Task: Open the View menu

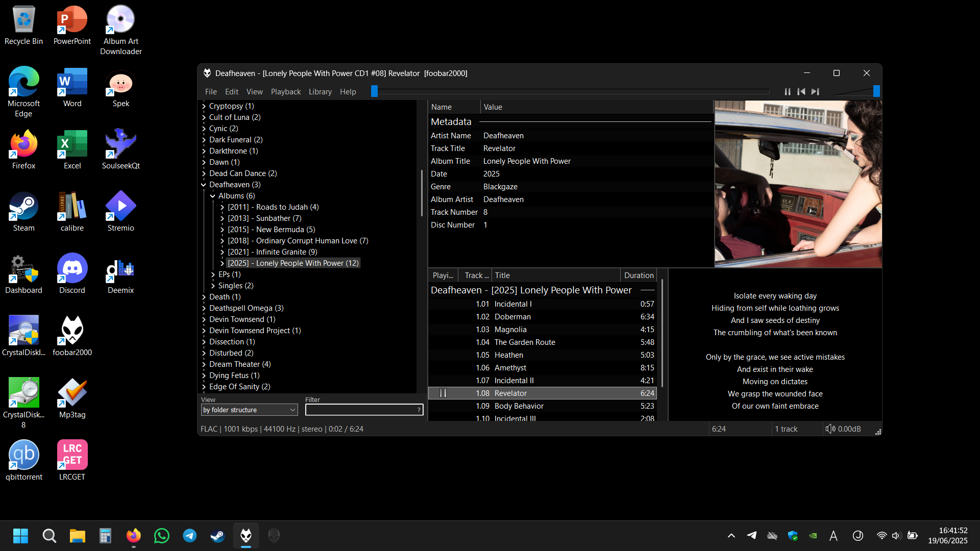Action: [255, 92]
